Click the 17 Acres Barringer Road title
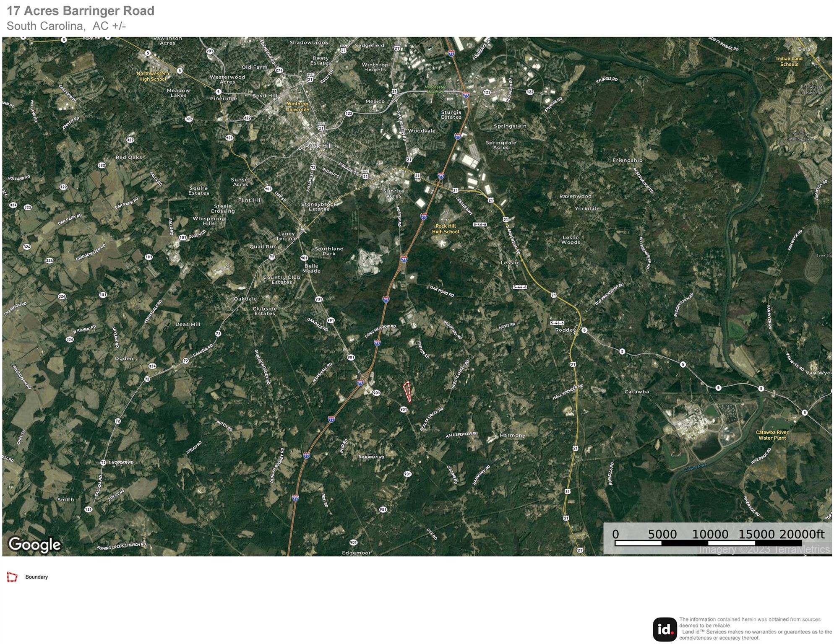 pyautogui.click(x=81, y=10)
